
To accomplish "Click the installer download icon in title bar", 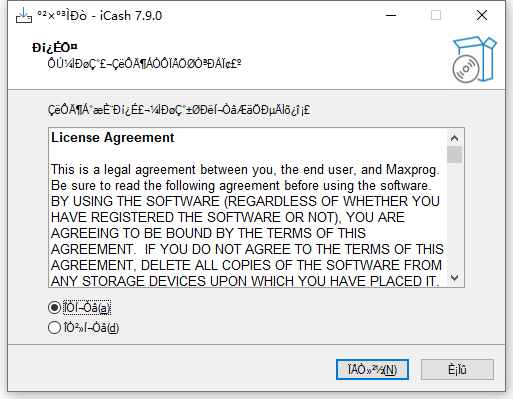I will pyautogui.click(x=24, y=15).
